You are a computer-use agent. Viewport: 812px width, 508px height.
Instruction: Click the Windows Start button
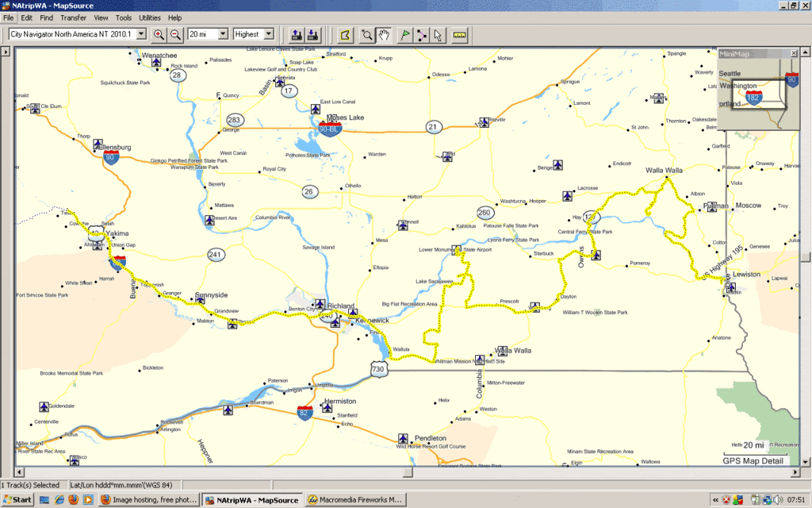(x=17, y=500)
